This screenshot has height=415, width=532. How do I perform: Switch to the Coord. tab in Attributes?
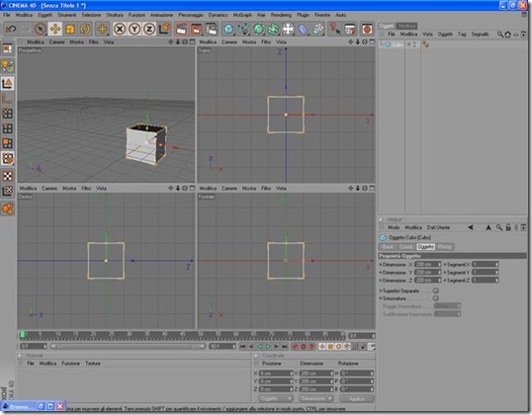pyautogui.click(x=406, y=247)
